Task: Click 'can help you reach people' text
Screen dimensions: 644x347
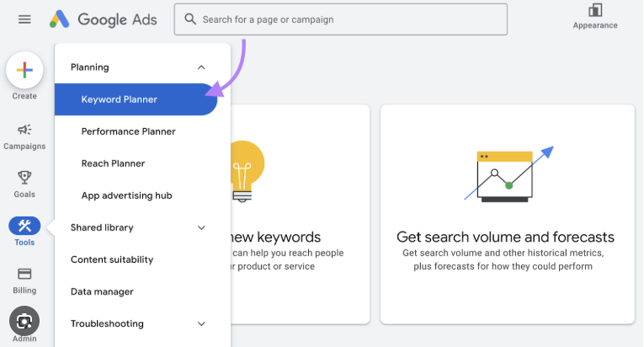Action: [288, 253]
